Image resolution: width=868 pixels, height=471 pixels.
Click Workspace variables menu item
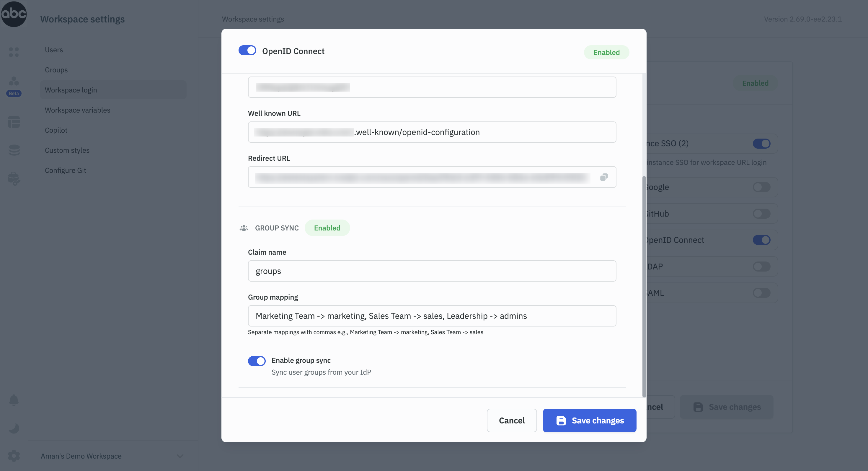pyautogui.click(x=78, y=110)
